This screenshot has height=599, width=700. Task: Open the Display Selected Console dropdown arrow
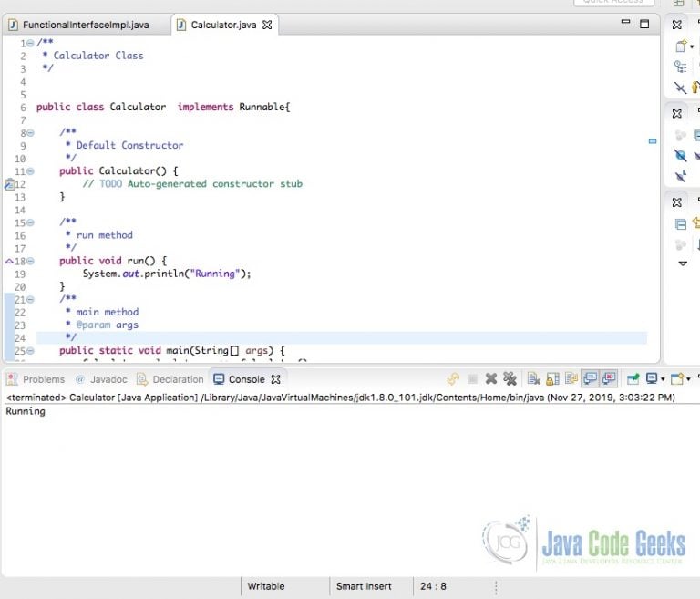tap(663, 379)
